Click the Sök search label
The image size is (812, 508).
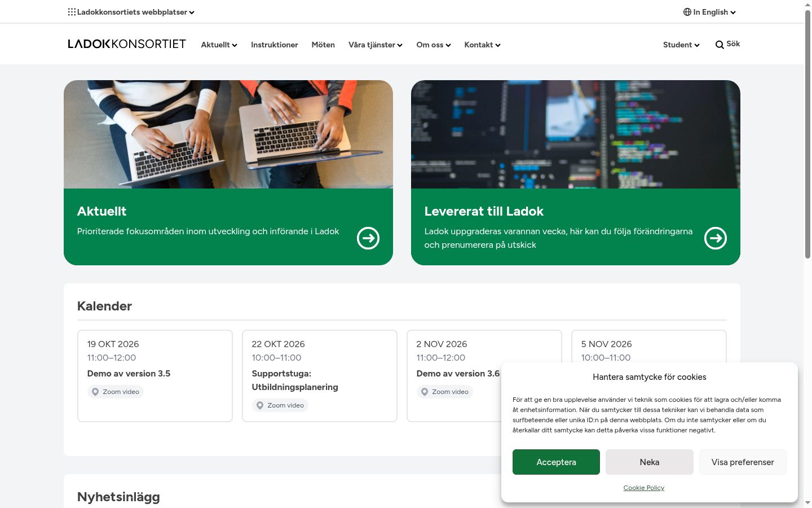pos(733,43)
